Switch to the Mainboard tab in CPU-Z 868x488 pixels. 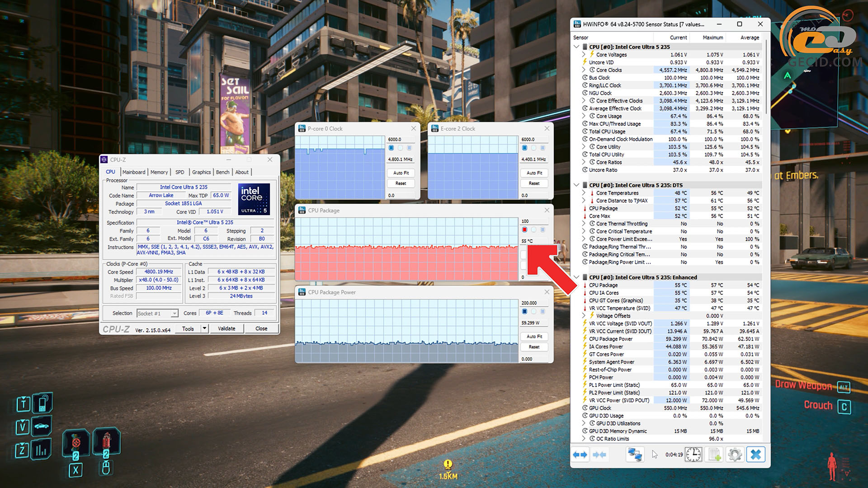click(x=134, y=172)
